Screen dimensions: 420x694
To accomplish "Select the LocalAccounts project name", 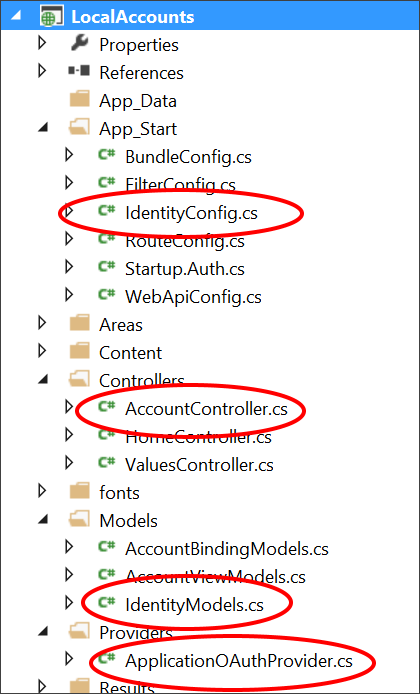I will pos(133,17).
